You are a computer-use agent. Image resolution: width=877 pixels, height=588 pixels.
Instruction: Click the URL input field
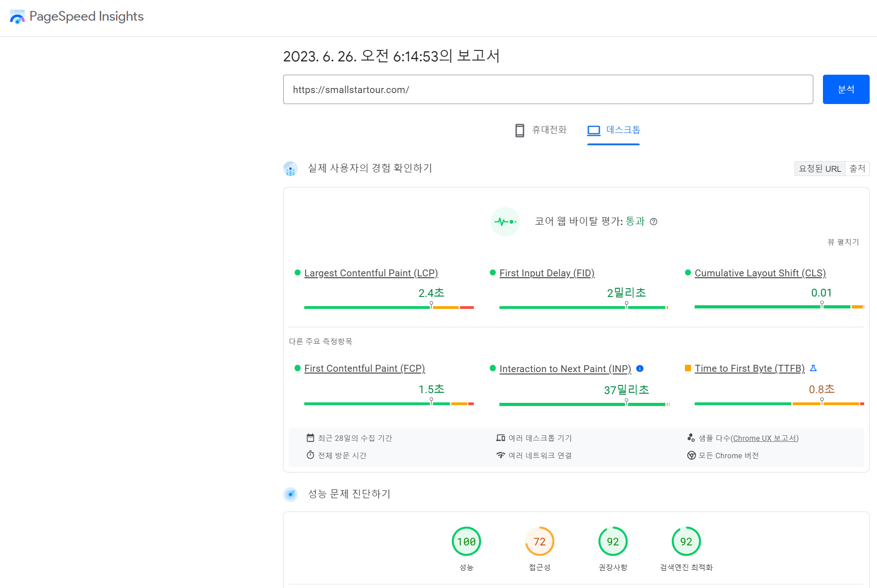click(548, 89)
